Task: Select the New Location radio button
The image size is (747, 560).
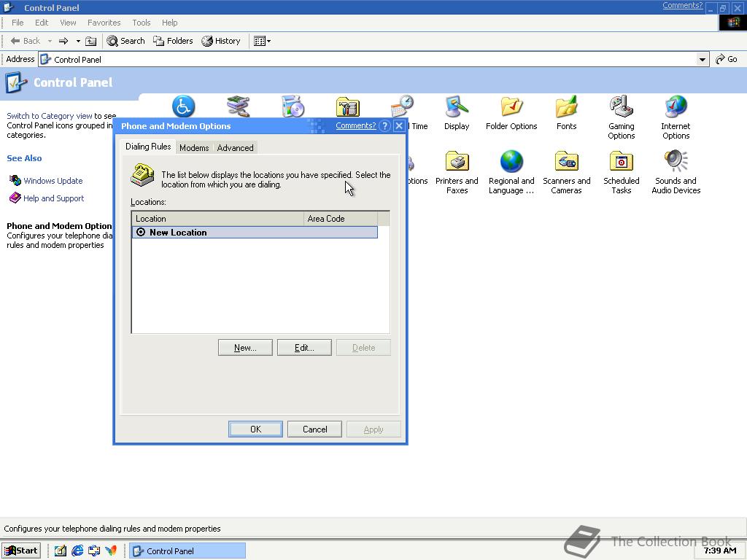Action: click(141, 233)
